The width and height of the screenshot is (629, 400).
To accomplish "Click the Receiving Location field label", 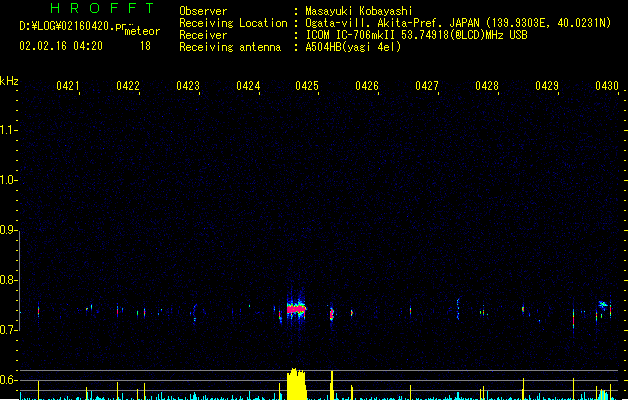I will tap(233, 23).
